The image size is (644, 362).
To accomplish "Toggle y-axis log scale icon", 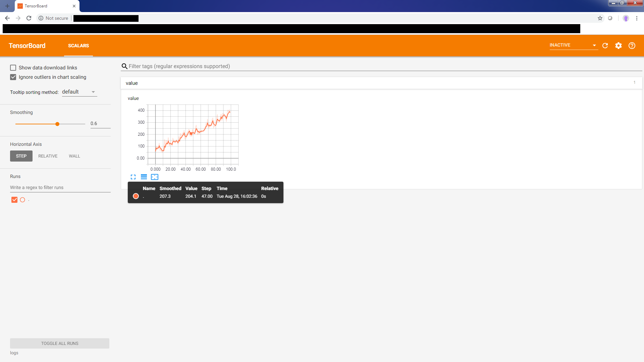I will click(x=144, y=177).
